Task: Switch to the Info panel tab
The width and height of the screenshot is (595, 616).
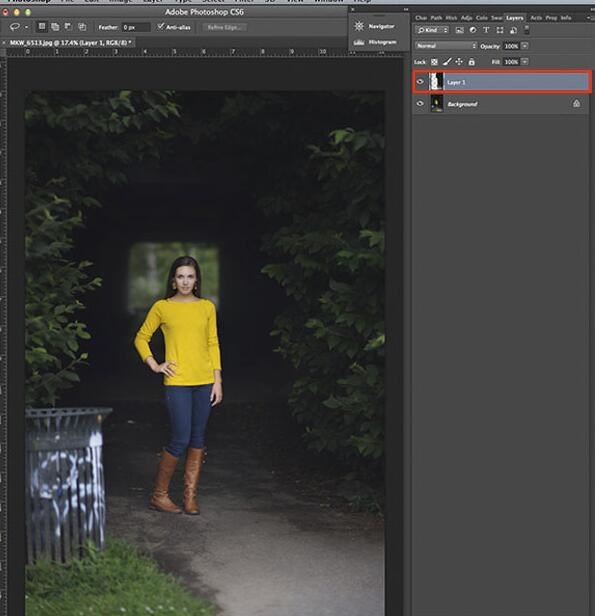Action: [566, 18]
